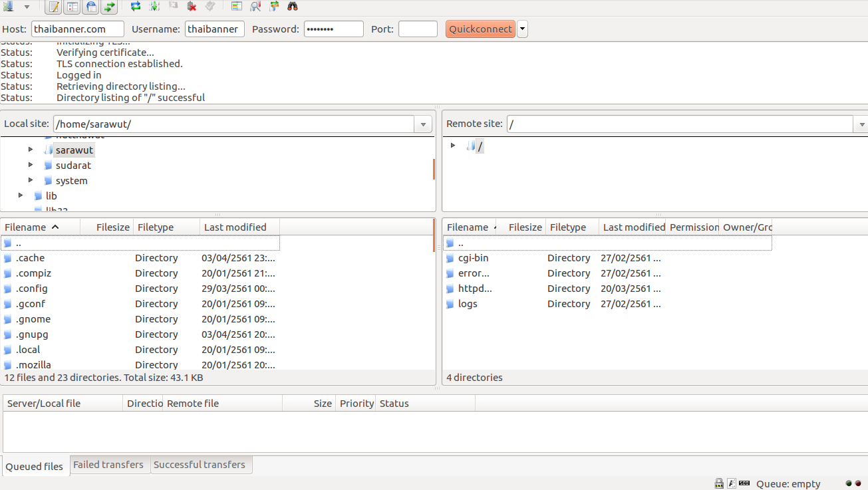Switch to Failed transfers tab

[x=108, y=465]
